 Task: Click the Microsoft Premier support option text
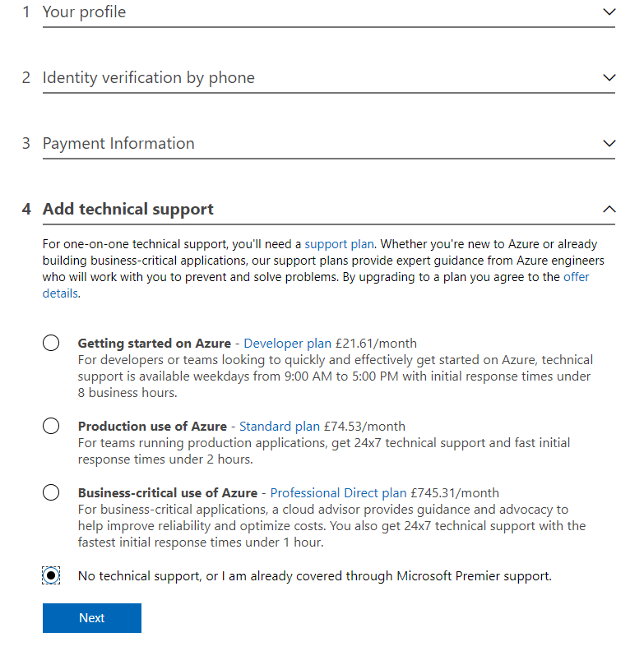coord(314,576)
